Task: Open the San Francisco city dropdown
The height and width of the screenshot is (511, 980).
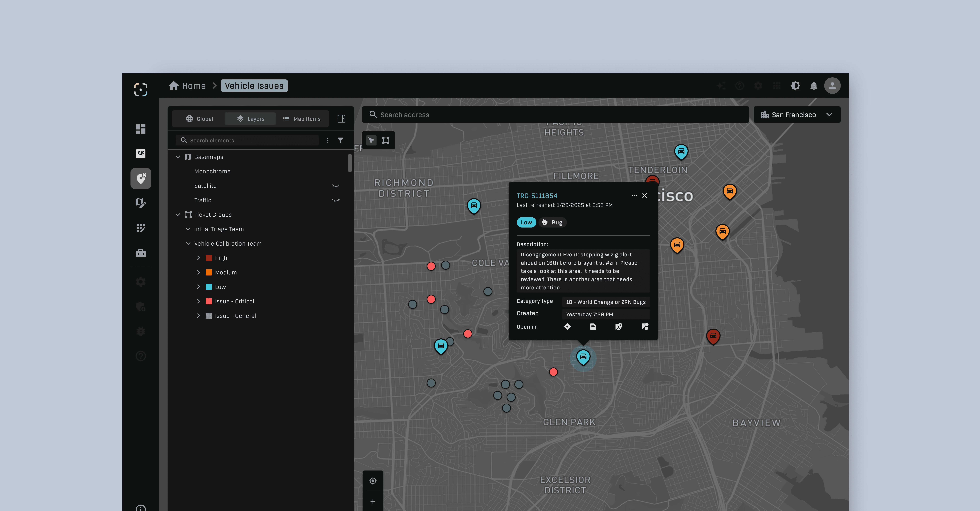Action: pos(797,115)
